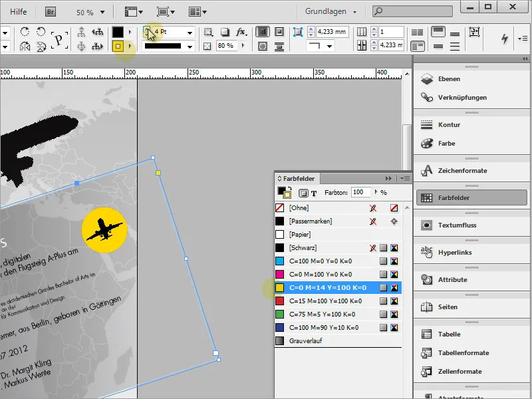
Task: Click the corner options icon
Action: click(297, 32)
